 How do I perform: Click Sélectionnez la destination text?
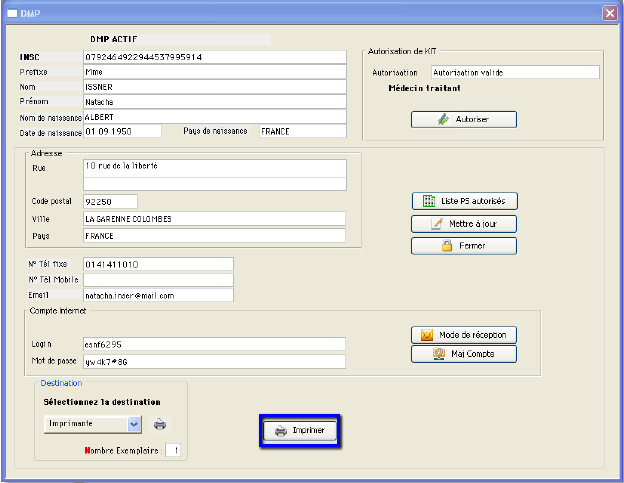pyautogui.click(x=102, y=402)
